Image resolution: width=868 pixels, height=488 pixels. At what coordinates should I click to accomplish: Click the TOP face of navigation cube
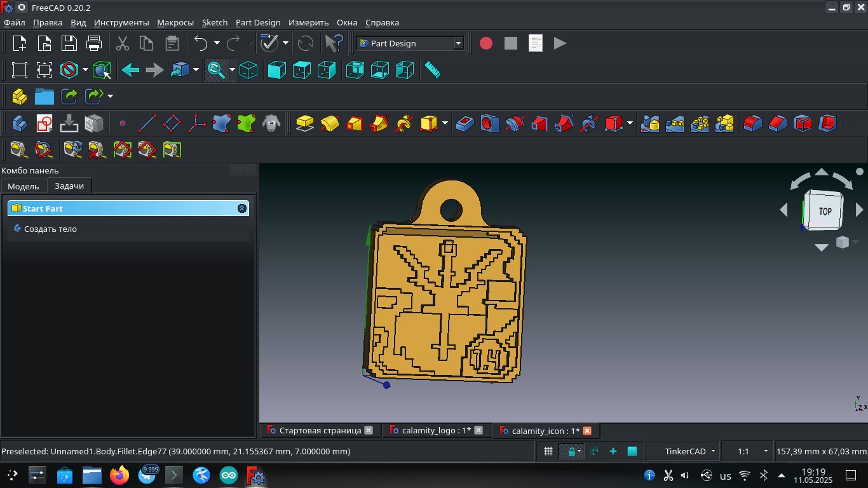pos(824,211)
